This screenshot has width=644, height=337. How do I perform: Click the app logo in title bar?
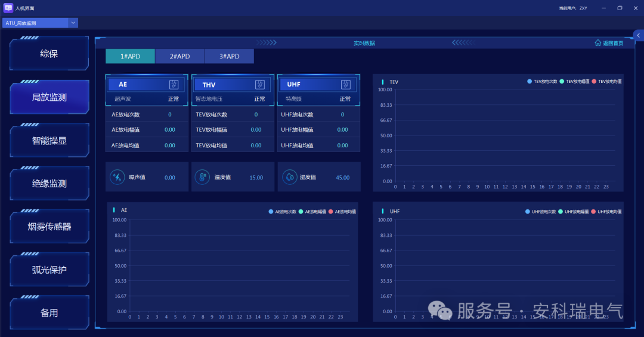(8, 8)
